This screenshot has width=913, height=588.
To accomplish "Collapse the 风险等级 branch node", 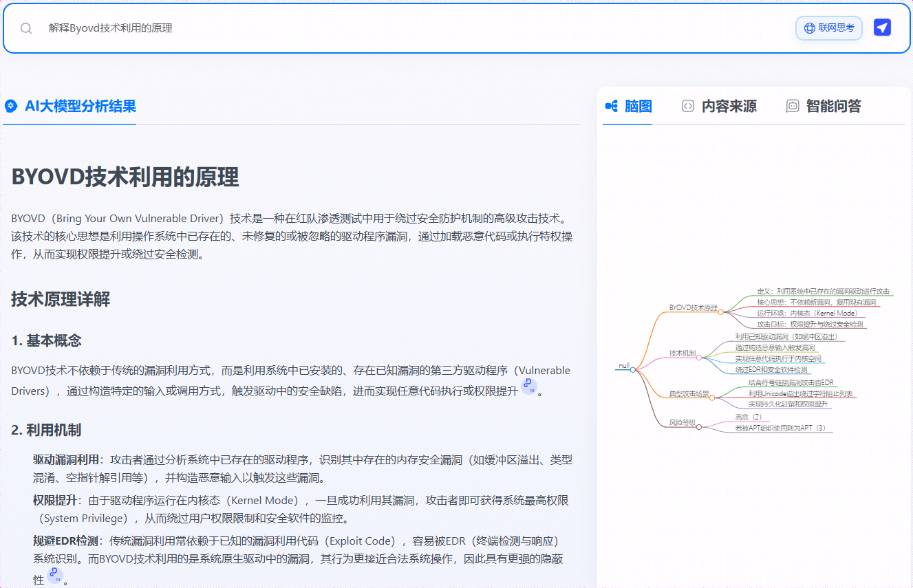I will point(699,427).
